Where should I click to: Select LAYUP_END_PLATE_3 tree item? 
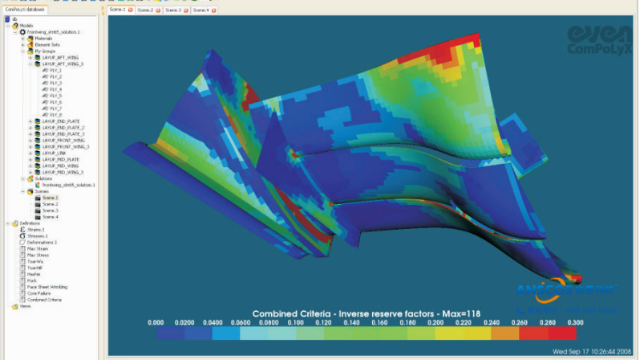[x=63, y=134]
